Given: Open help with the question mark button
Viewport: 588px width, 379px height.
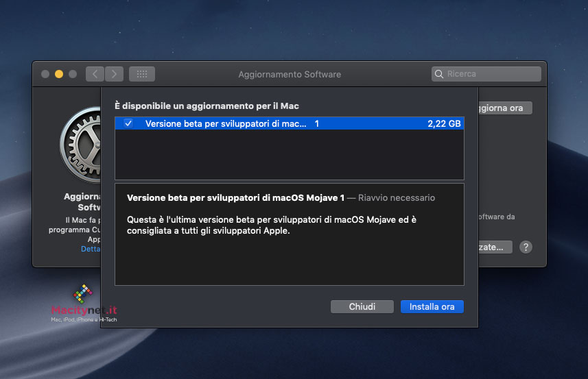Looking at the screenshot, I should click(x=526, y=247).
